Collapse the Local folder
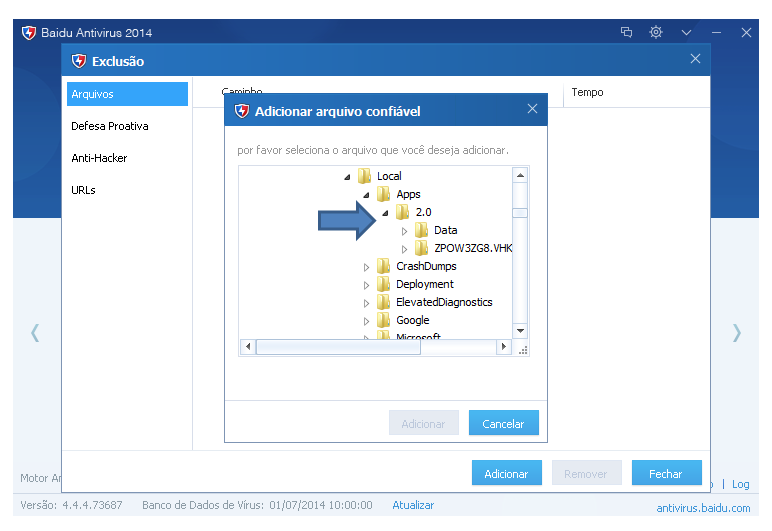 click(347, 177)
